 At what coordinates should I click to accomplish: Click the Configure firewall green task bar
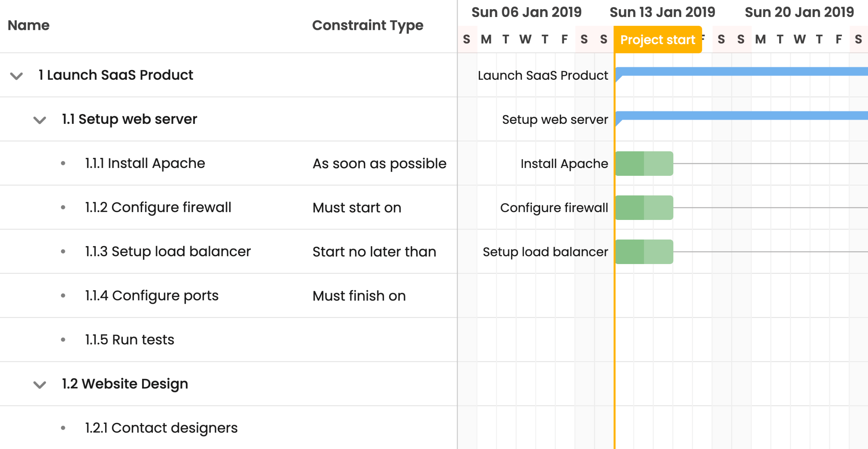pos(644,208)
